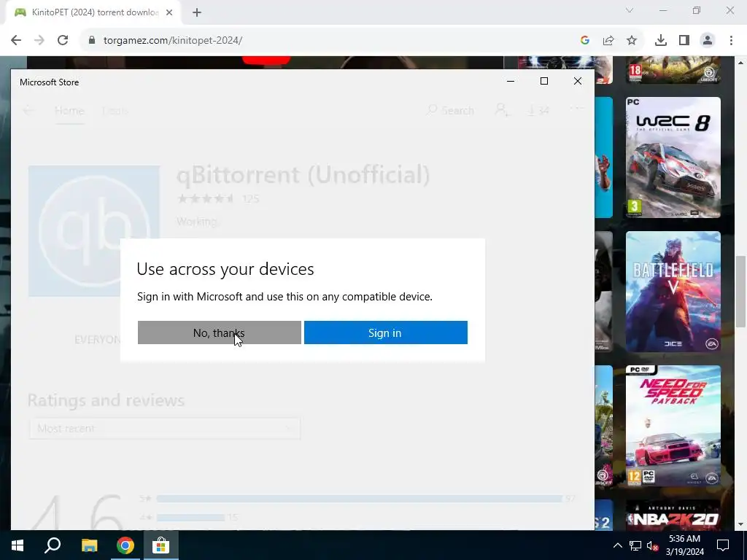Click Microsoft Store taskbar icon

click(x=161, y=545)
